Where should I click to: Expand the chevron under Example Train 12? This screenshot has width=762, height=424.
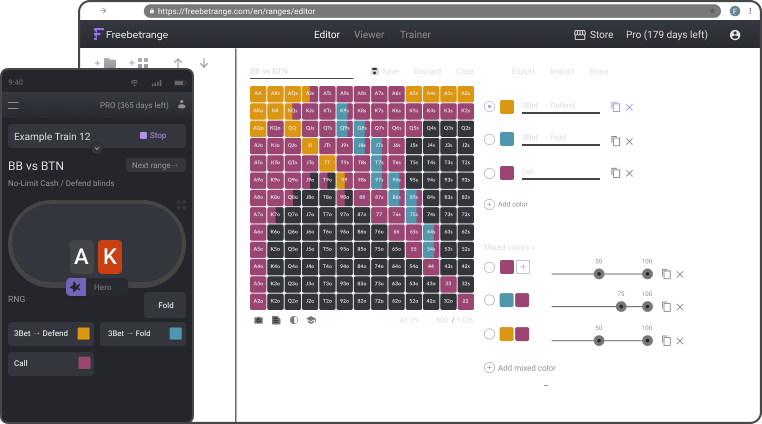pyautogui.click(x=96, y=149)
